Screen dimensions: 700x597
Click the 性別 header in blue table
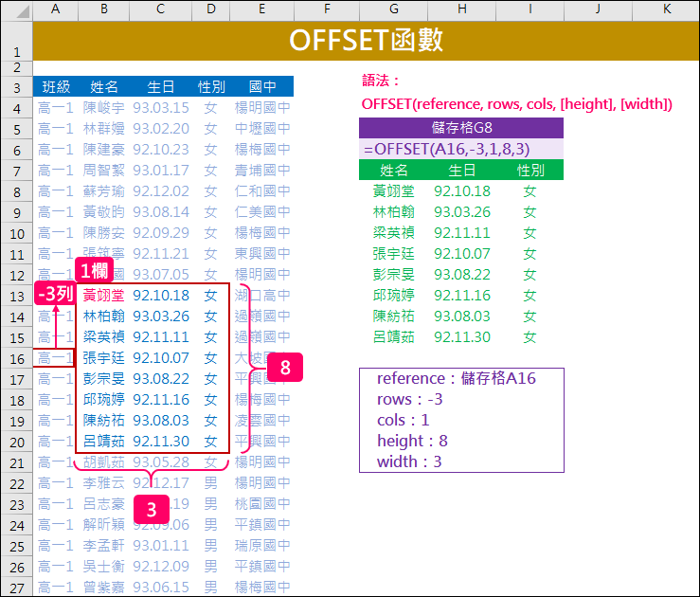coord(211,86)
